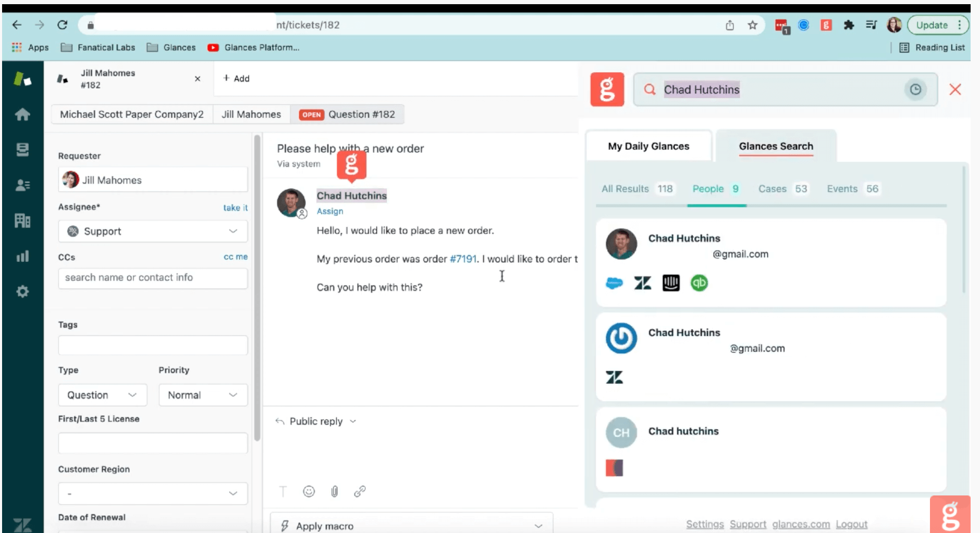The height and width of the screenshot is (533, 980).
Task: Insert emoji using the smiley icon
Action: (309, 491)
